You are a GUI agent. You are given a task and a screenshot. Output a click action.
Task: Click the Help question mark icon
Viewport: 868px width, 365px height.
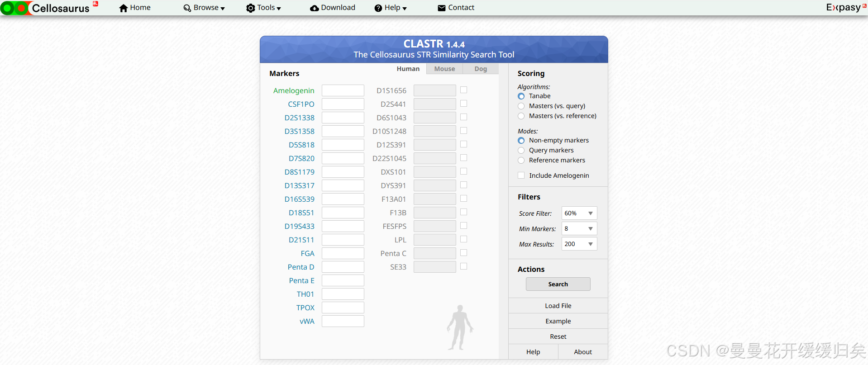(378, 8)
